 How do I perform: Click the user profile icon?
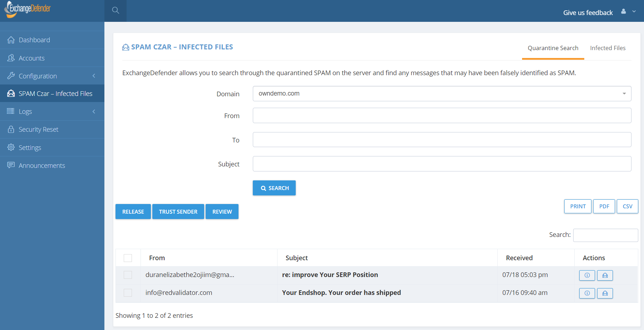point(624,11)
